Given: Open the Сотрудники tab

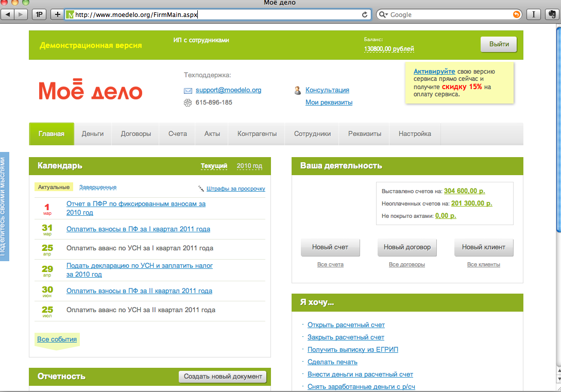Looking at the screenshot, I should pos(312,134).
